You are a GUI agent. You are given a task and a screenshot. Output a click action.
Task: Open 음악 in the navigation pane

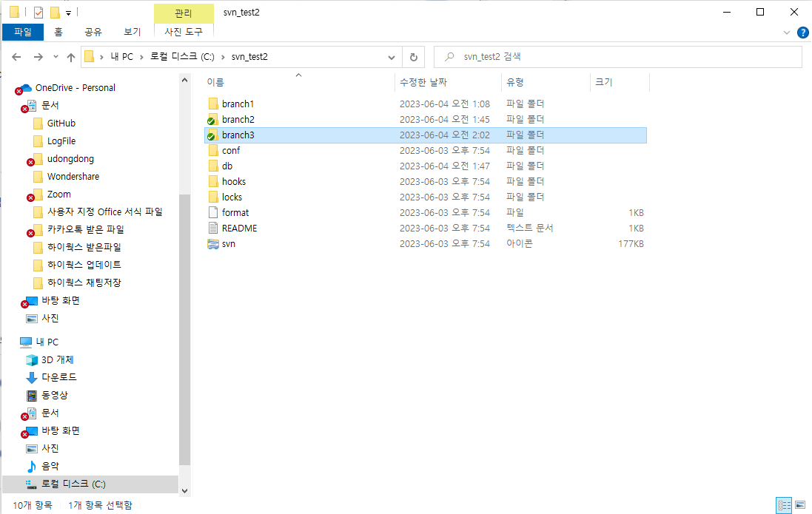point(50,467)
